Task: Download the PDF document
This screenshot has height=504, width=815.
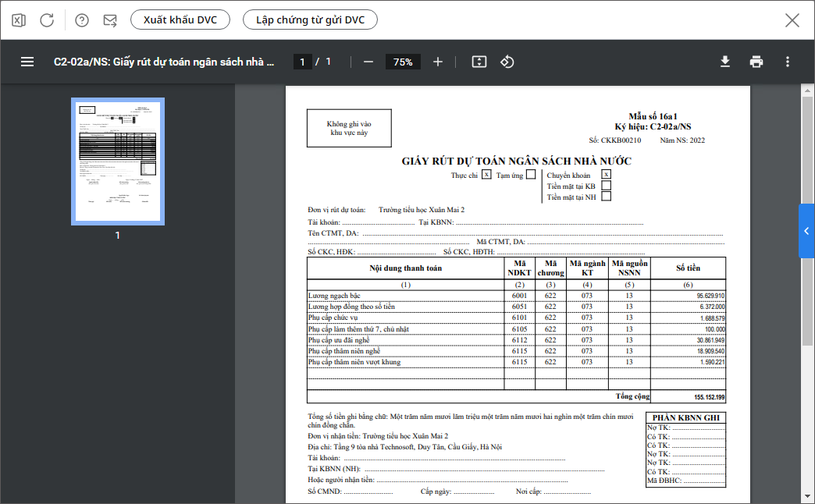Action: click(725, 62)
